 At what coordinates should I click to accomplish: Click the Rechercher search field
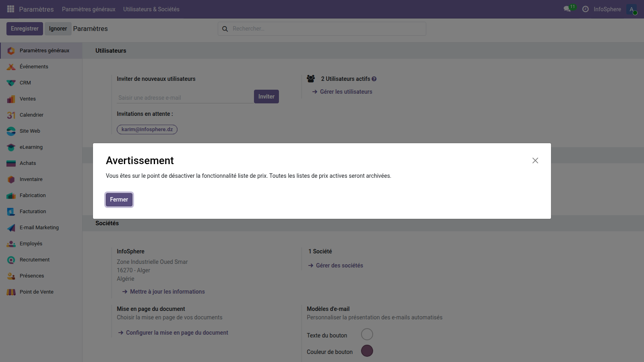coord(322,29)
